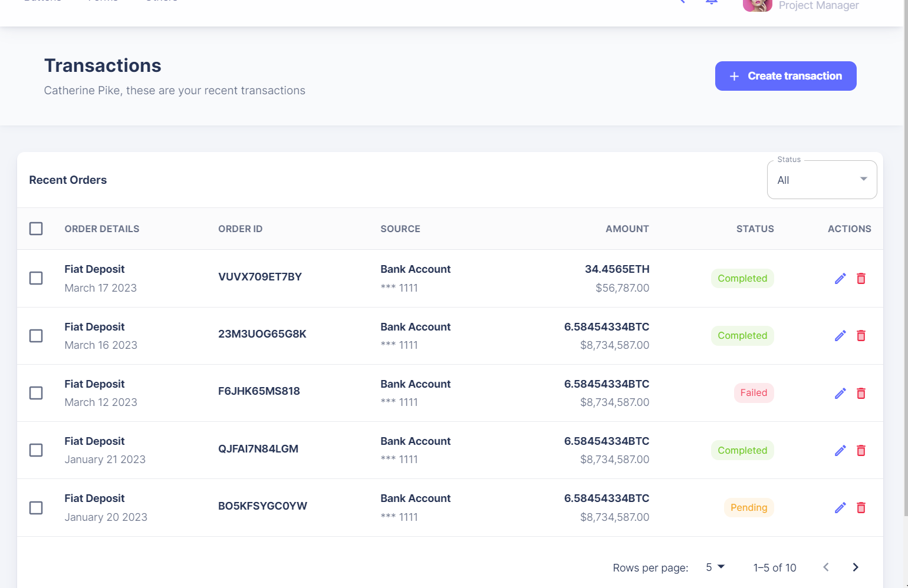Delete the F6JHK65MS818 order via trash icon
Screen dimensions: 908x588
coord(861,393)
